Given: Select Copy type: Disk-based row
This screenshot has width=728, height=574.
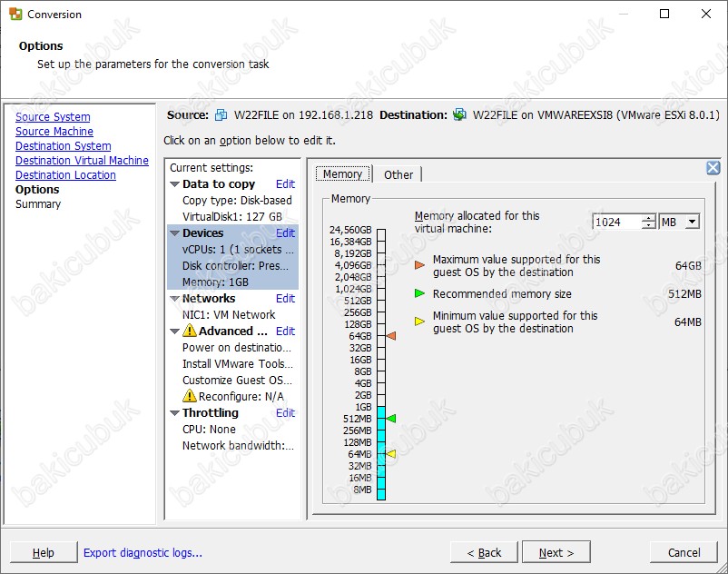Looking at the screenshot, I should tap(232, 201).
